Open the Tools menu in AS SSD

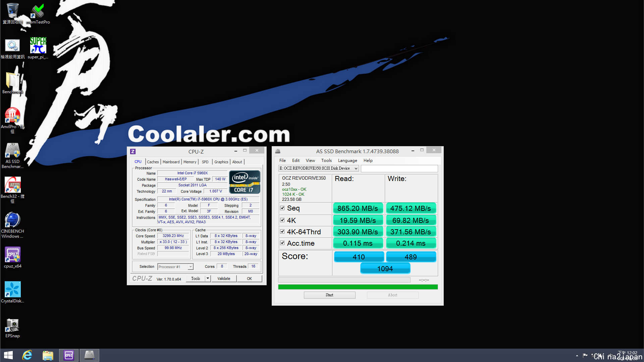click(x=326, y=161)
